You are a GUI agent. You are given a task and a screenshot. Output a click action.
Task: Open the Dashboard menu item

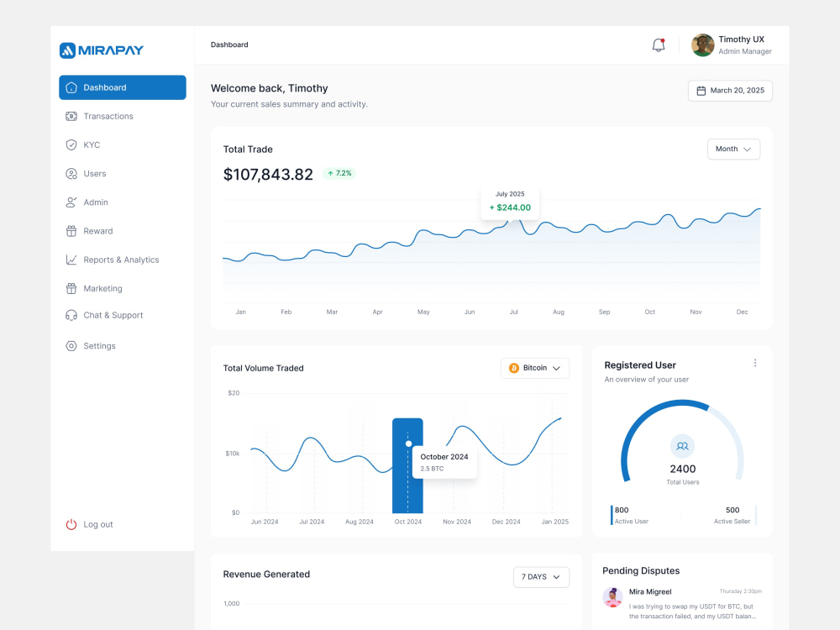tap(123, 87)
